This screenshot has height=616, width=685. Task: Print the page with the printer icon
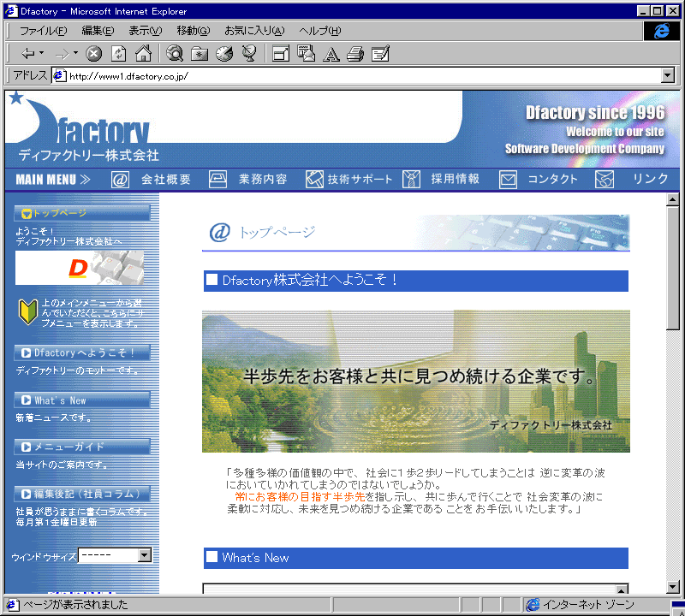(x=355, y=54)
